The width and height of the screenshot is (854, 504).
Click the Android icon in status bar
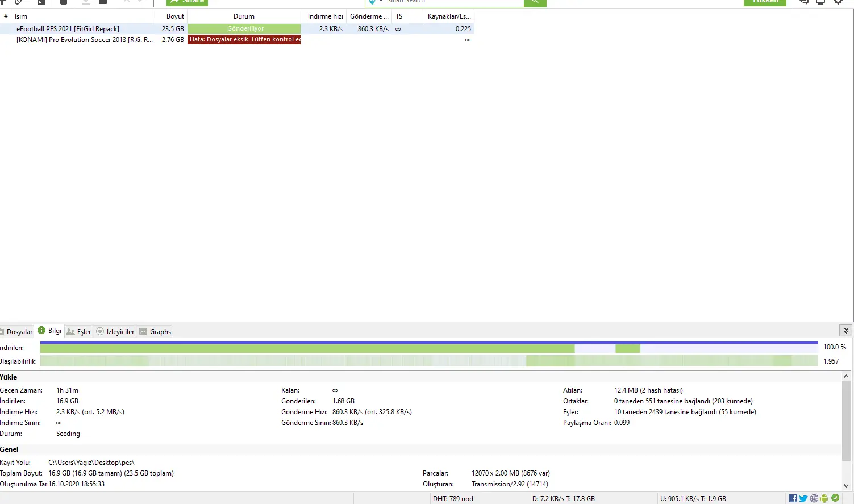coord(824,498)
